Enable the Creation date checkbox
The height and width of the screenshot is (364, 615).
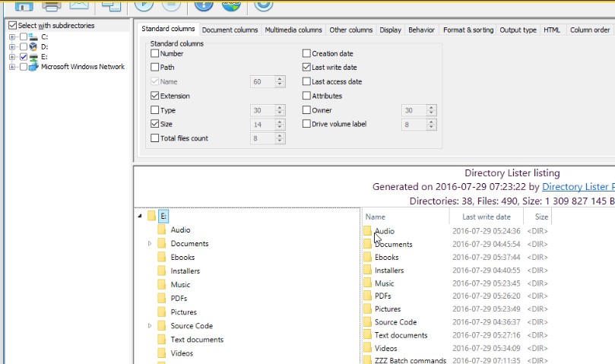[x=306, y=53]
